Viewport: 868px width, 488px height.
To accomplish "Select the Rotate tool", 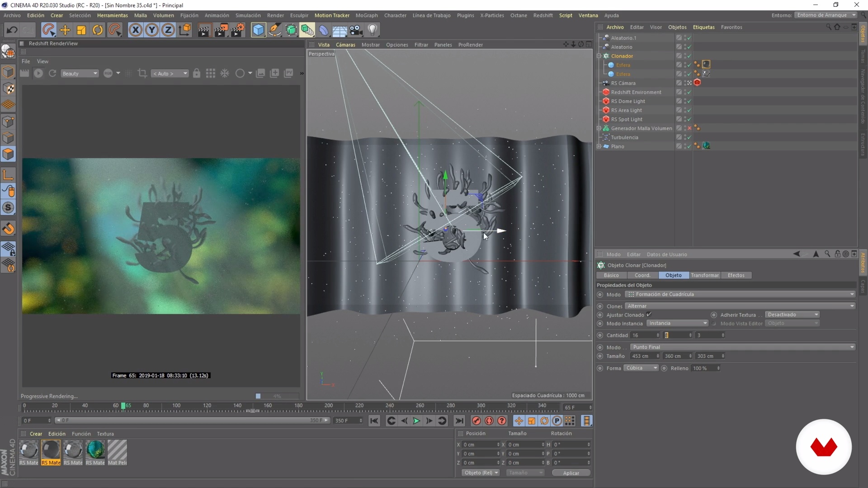I will coord(98,30).
